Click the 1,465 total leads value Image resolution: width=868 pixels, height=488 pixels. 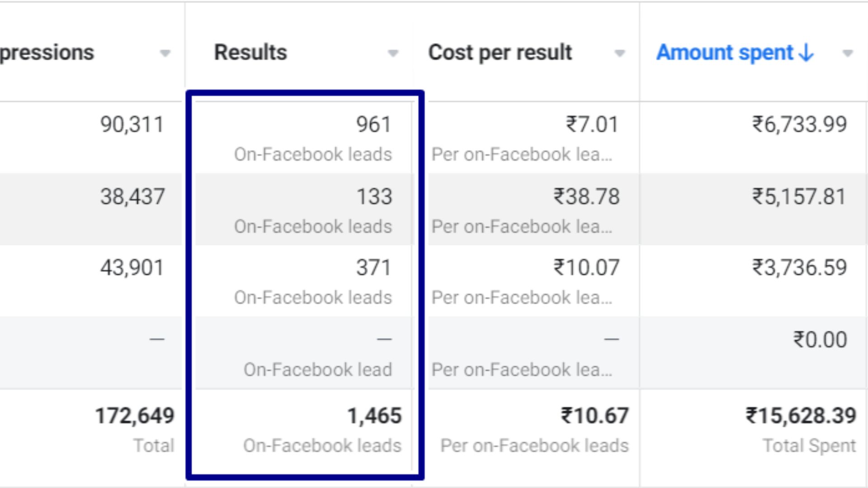coord(374,416)
